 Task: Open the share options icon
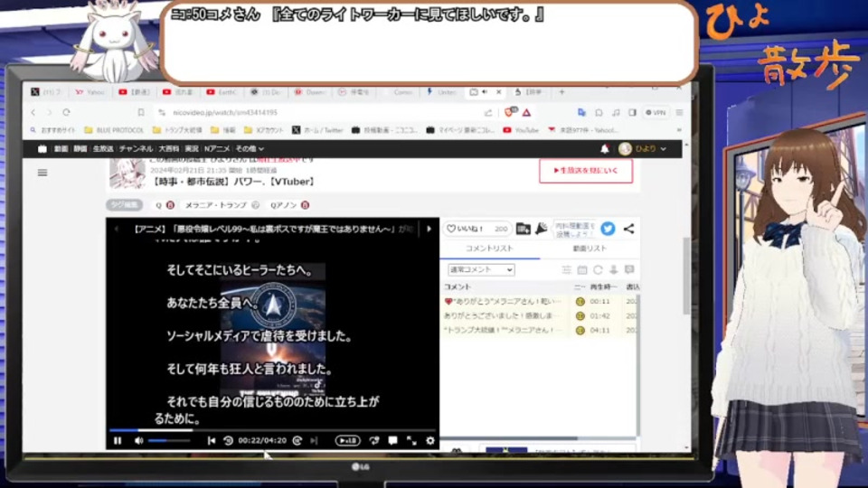pyautogui.click(x=628, y=229)
